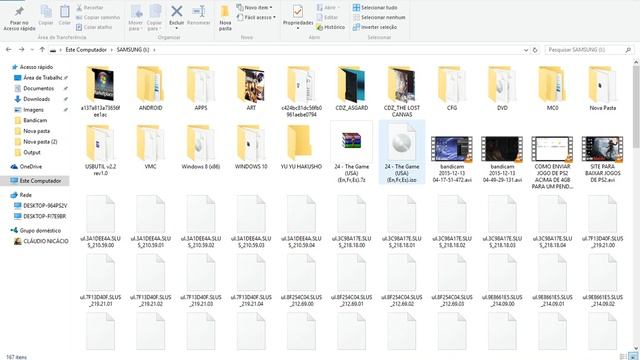
Task: Open Propriedades in the ribbon
Action: [x=298, y=16]
